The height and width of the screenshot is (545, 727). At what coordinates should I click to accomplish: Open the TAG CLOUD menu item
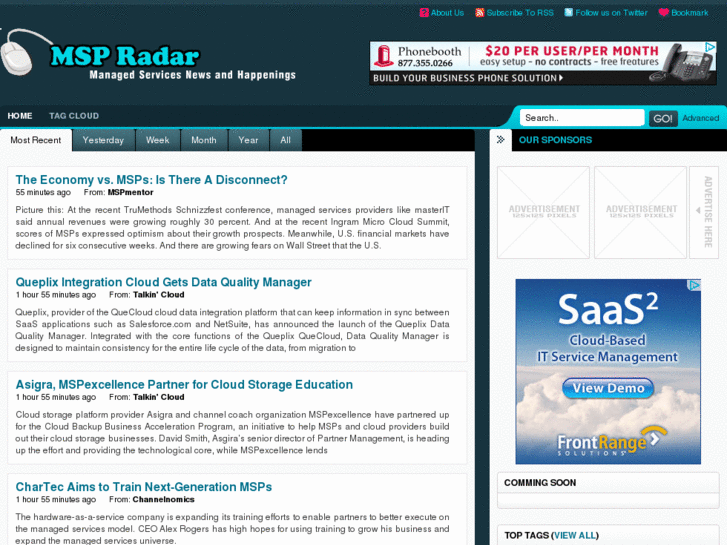point(74,116)
